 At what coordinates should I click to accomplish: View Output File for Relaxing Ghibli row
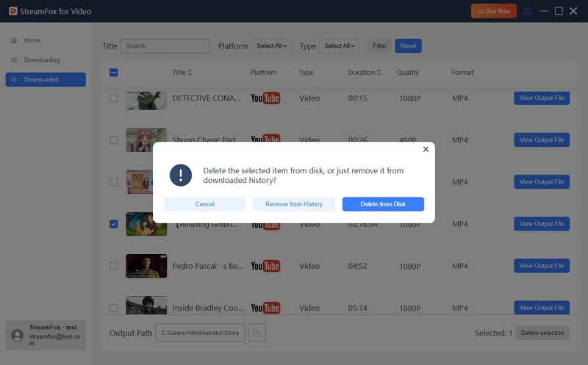(x=542, y=224)
